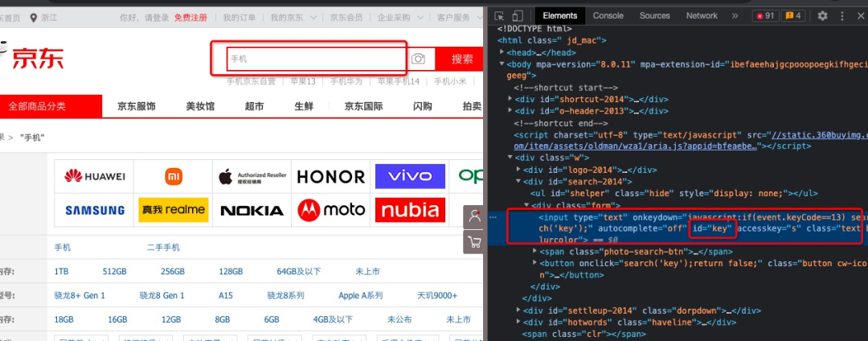Click the HUAWEI brand logo

[95, 177]
